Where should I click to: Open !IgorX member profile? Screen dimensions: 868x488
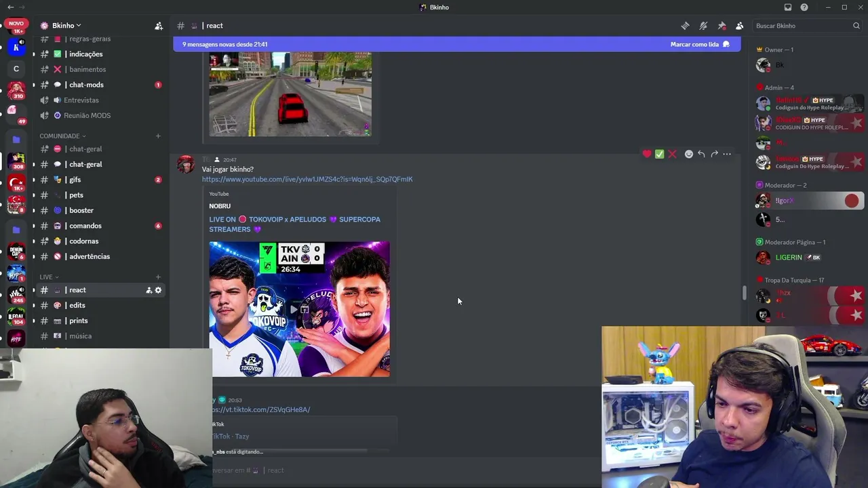tap(809, 201)
